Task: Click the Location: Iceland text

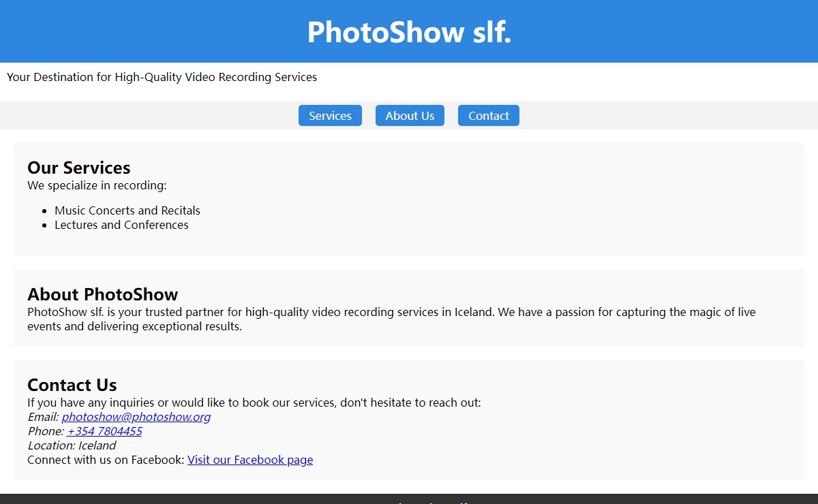Action: (x=72, y=445)
